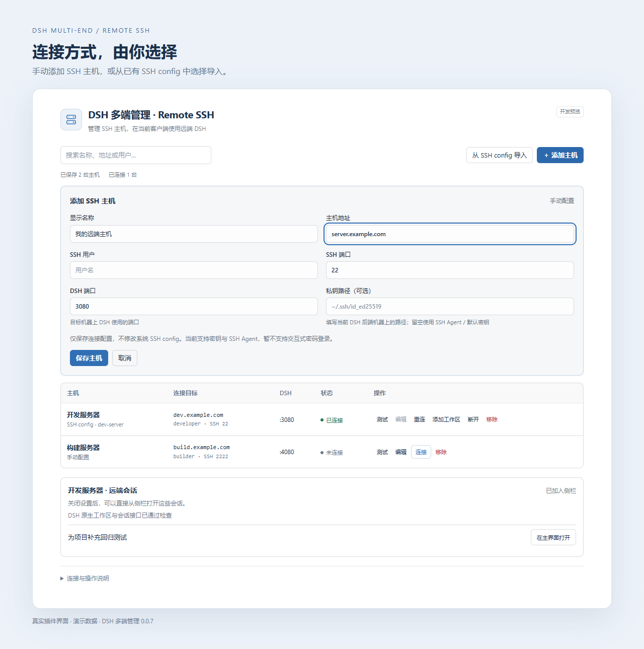The image size is (644, 649).
Task: Click the '已连接 1 台' summary
Action: (x=123, y=175)
